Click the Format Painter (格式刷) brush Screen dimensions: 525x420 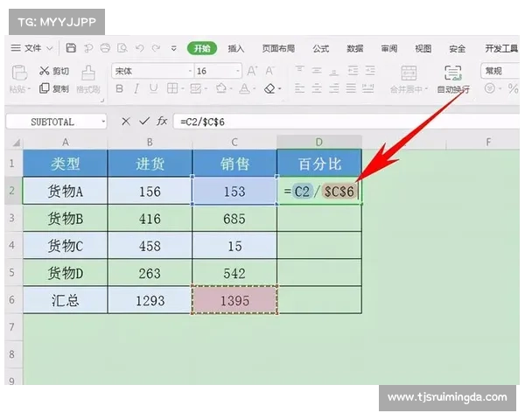click(x=88, y=73)
